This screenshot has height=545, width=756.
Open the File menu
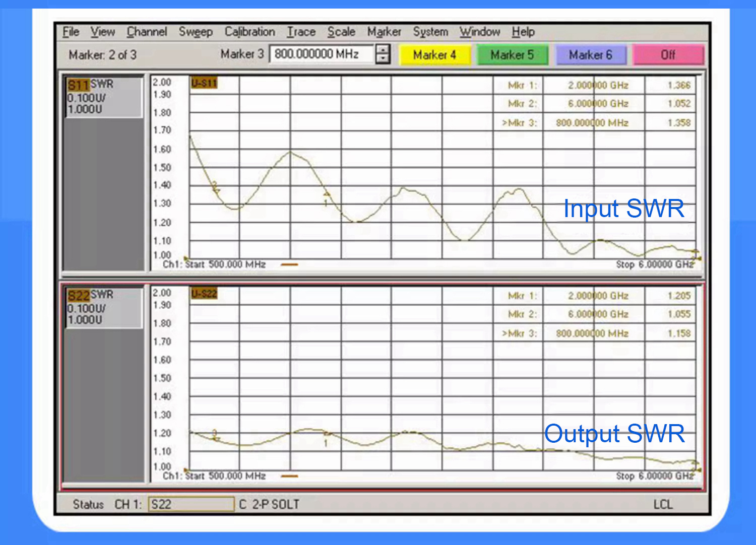[x=71, y=32]
